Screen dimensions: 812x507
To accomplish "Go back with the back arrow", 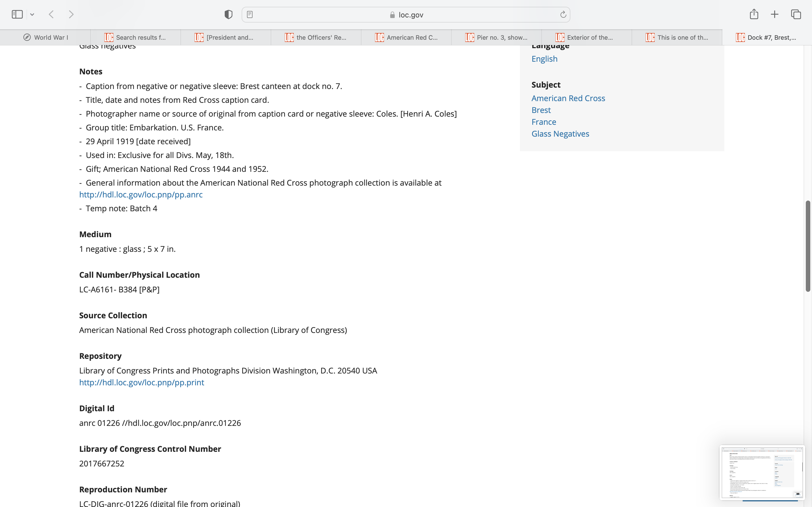I will tap(51, 14).
